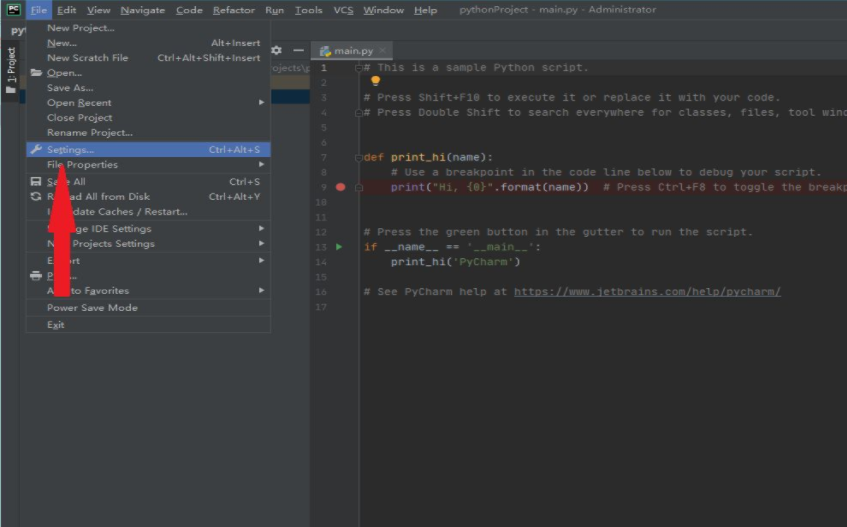Select Rename Project... entry

click(148, 132)
